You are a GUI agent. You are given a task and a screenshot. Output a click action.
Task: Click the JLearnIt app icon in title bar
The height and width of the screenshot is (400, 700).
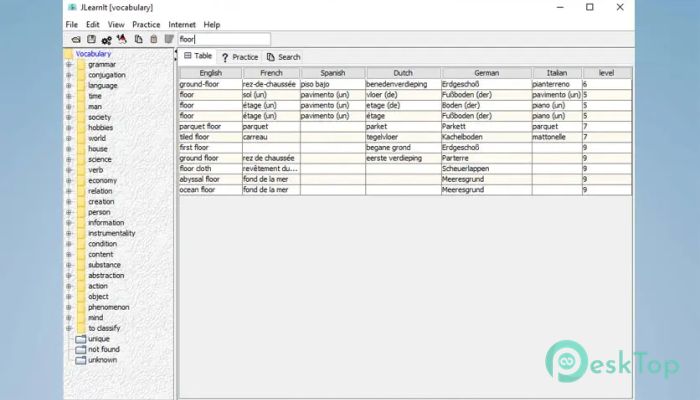pyautogui.click(x=72, y=7)
